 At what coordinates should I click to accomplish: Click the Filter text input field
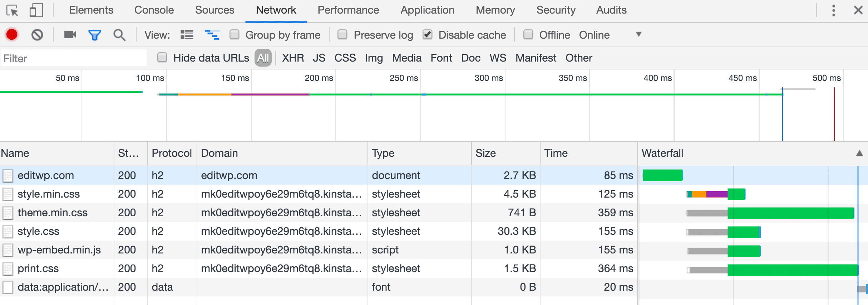[73, 58]
